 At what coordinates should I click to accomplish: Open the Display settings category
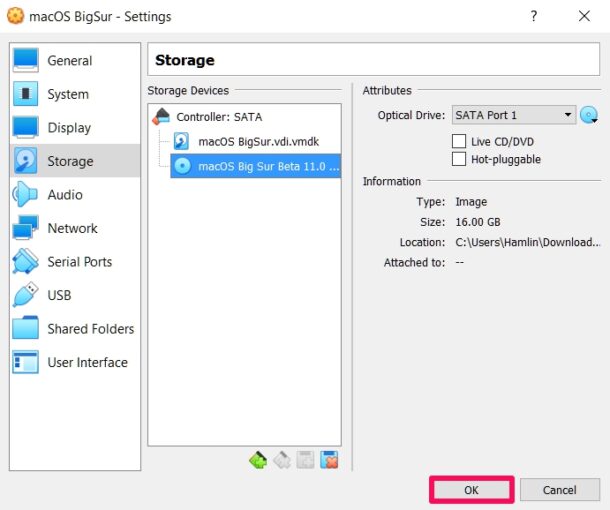[x=69, y=128]
